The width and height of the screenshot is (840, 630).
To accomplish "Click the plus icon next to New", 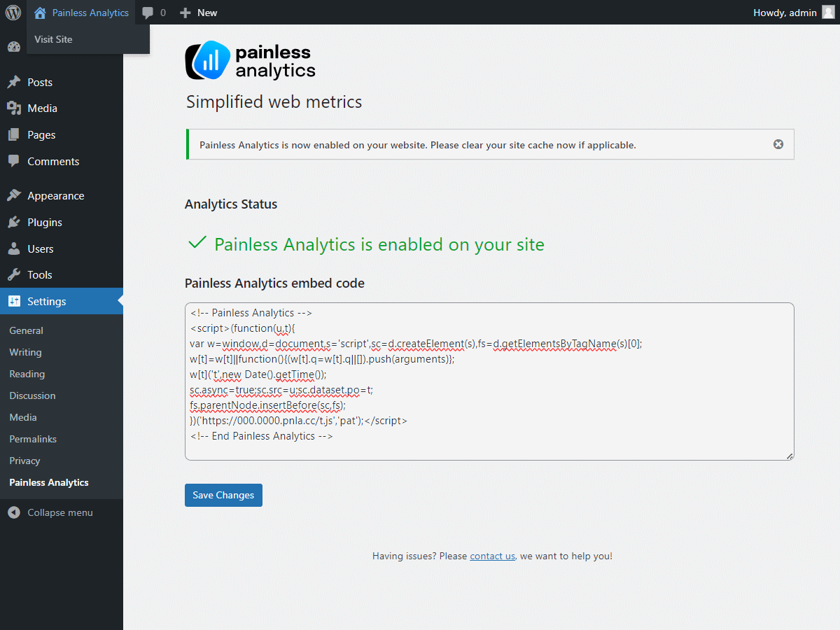I will [x=185, y=13].
